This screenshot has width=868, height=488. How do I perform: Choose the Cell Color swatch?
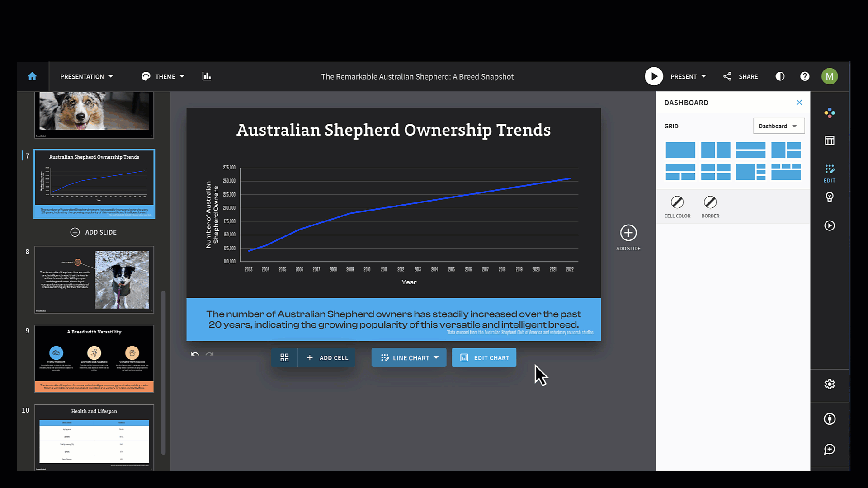pyautogui.click(x=677, y=202)
